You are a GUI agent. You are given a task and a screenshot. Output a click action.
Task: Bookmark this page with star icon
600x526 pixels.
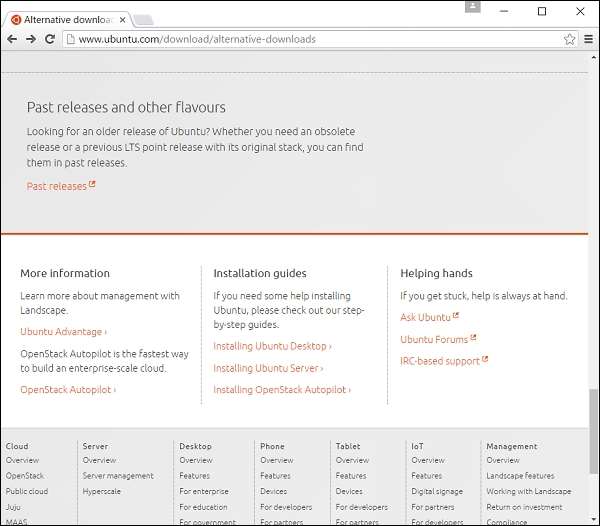569,39
